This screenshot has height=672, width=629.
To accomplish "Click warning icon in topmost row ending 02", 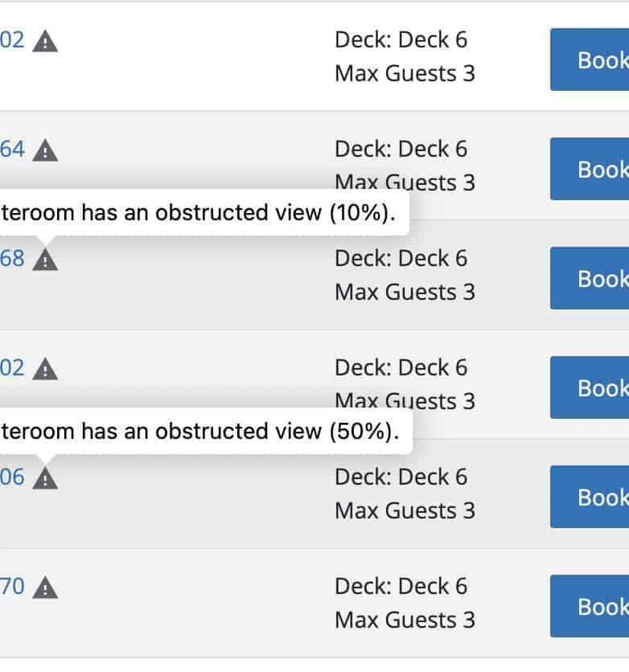I will pyautogui.click(x=45, y=41).
